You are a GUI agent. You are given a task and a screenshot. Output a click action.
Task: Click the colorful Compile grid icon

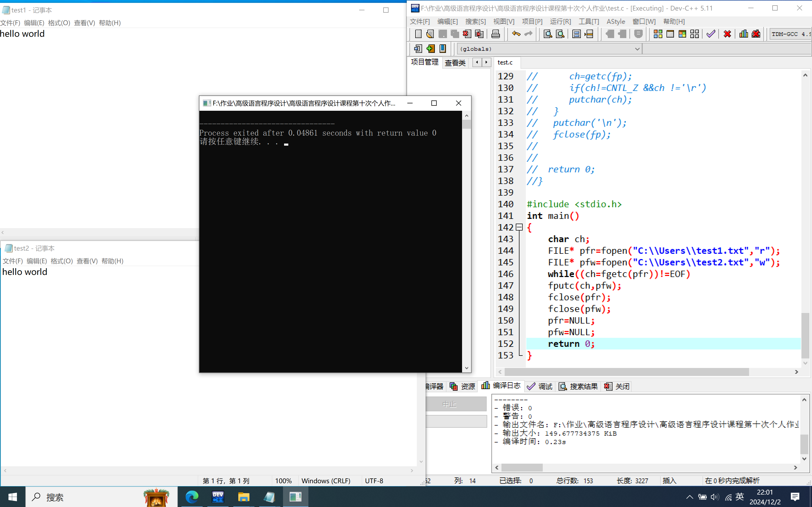point(658,34)
